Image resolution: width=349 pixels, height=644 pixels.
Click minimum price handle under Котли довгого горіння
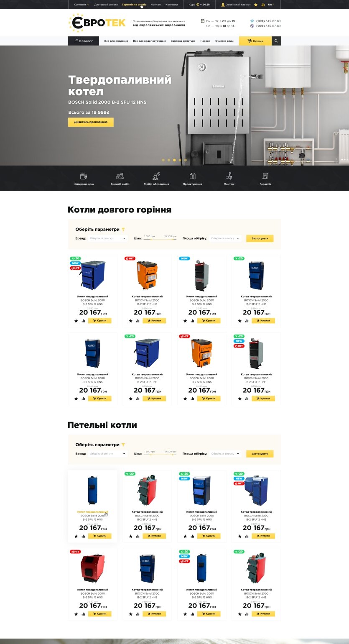pos(150,239)
